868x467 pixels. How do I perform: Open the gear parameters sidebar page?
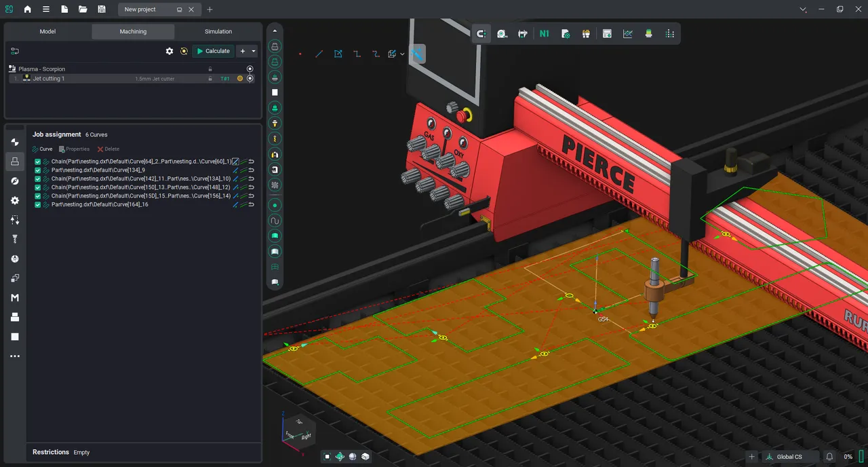coord(15,200)
